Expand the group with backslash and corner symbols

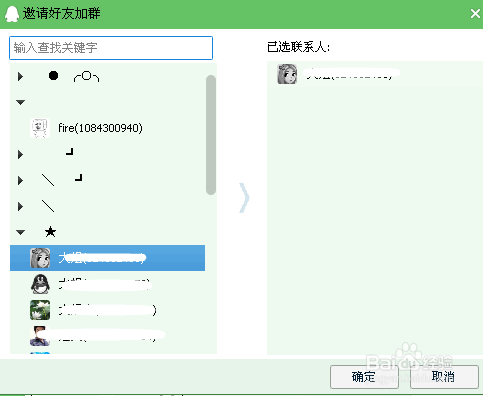tap(20, 180)
